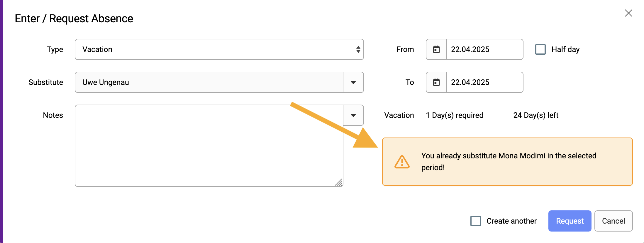Image resolution: width=644 pixels, height=243 pixels.
Task: Expand the Notes dropdown arrow
Action: tap(353, 115)
